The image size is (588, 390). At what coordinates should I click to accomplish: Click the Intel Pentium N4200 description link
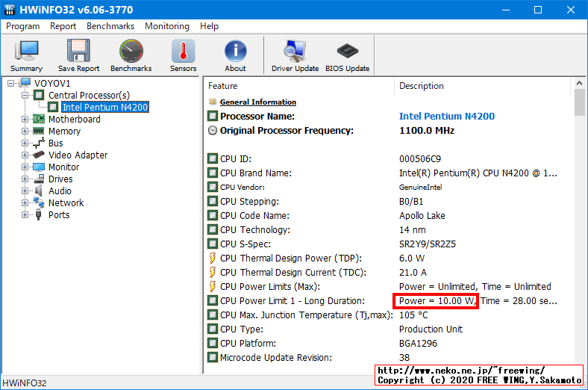click(447, 117)
